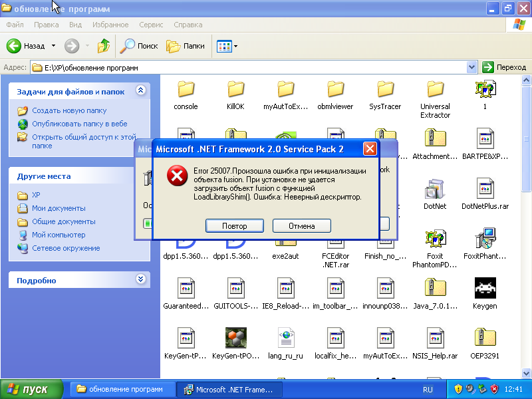This screenshot has height=399, width=532.
Task: Go back with the Назад button
Action: [26, 46]
